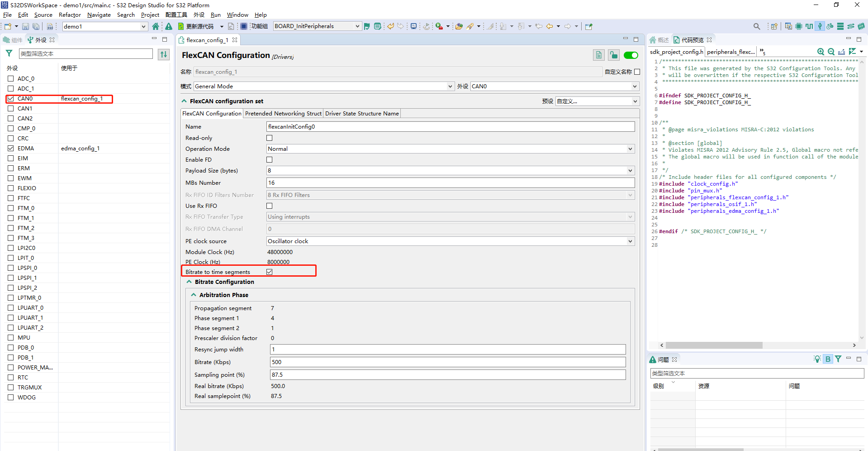This screenshot has width=868, height=451.
Task: Click the Sampling point (%) input field
Action: pos(448,375)
